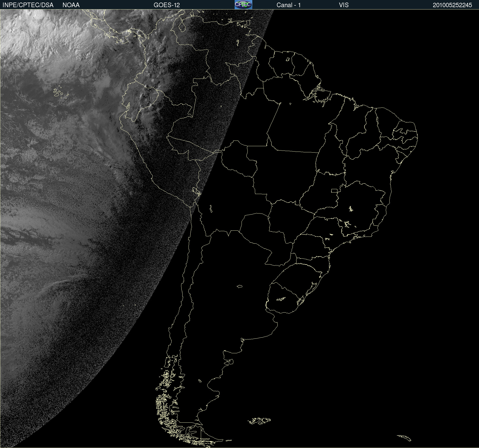Click the 'GOES-12' satellite label
The width and height of the screenshot is (479, 448).
click(167, 5)
